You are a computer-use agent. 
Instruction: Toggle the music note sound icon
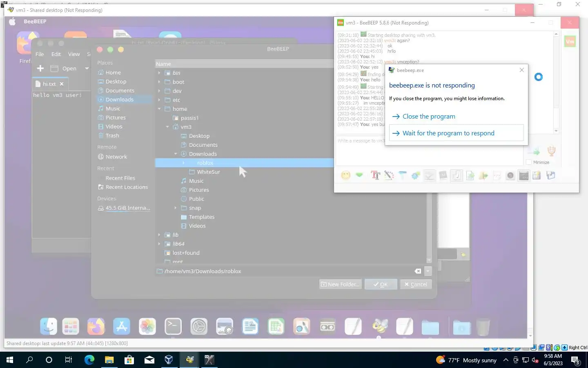(x=457, y=175)
